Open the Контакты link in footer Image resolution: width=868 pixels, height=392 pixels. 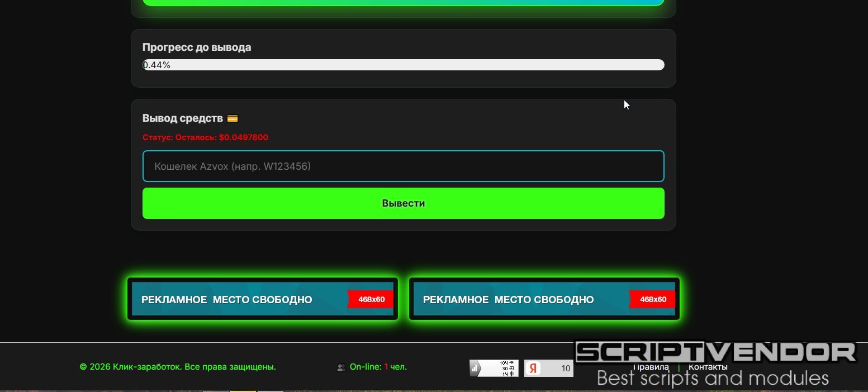tap(708, 367)
